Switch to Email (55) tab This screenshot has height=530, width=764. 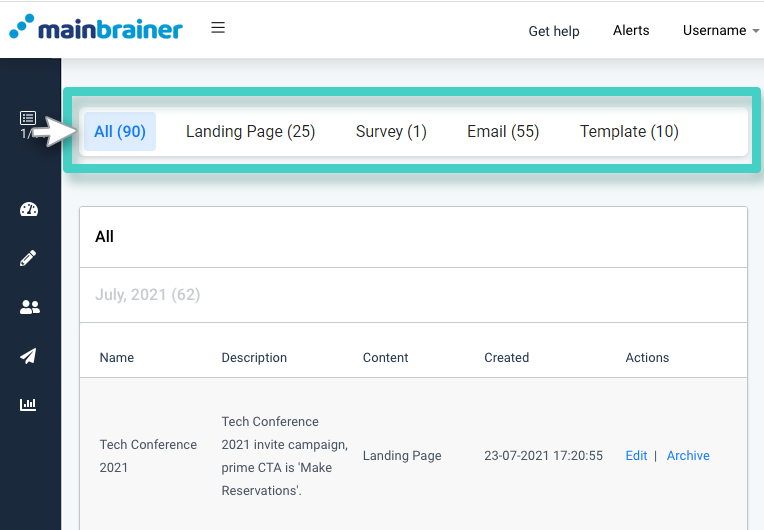(503, 132)
